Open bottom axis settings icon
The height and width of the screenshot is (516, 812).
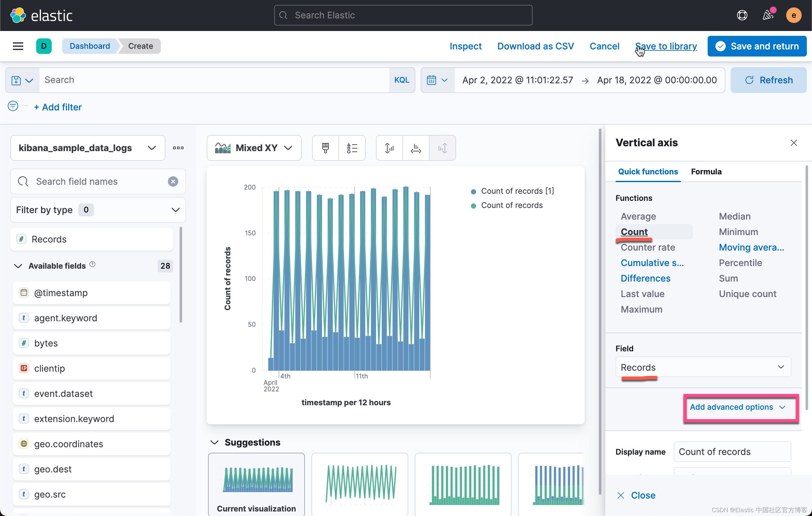click(416, 148)
